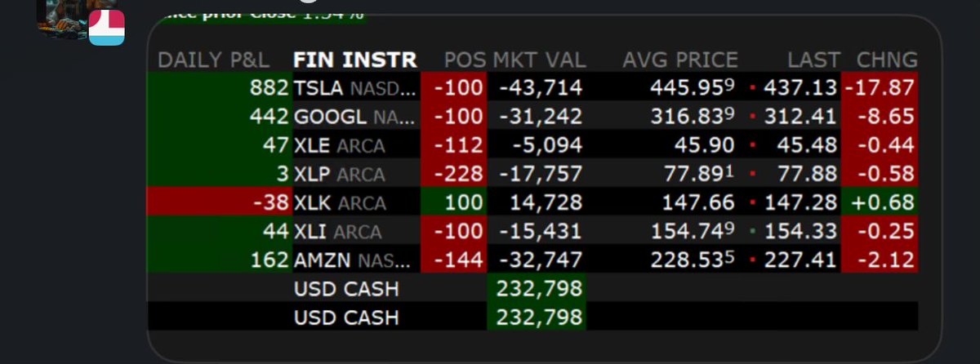This screenshot has height=364, width=980.
Task: Click TSLA last price 437.13
Action: click(801, 87)
